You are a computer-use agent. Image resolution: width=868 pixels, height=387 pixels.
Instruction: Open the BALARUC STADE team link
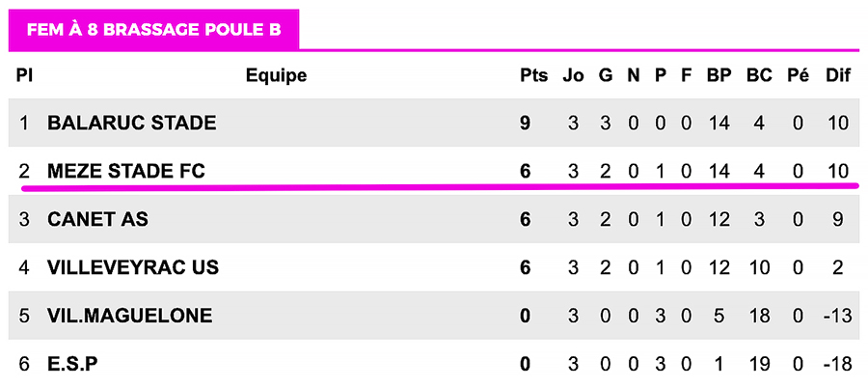131,124
